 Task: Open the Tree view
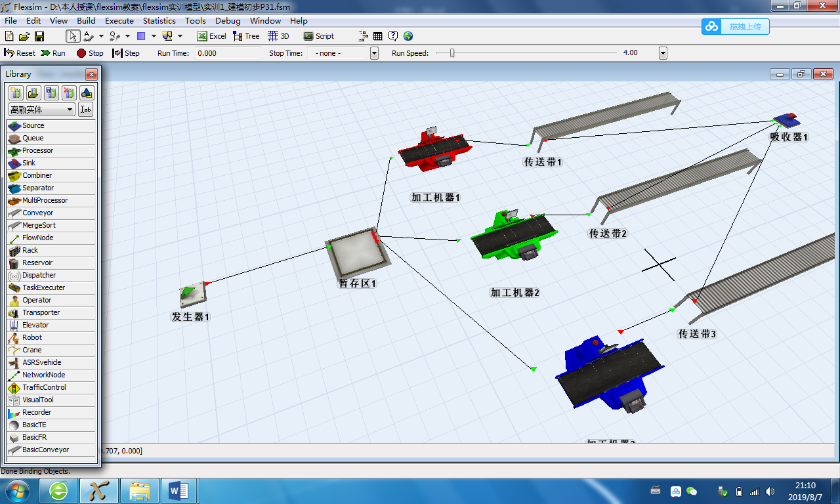246,36
